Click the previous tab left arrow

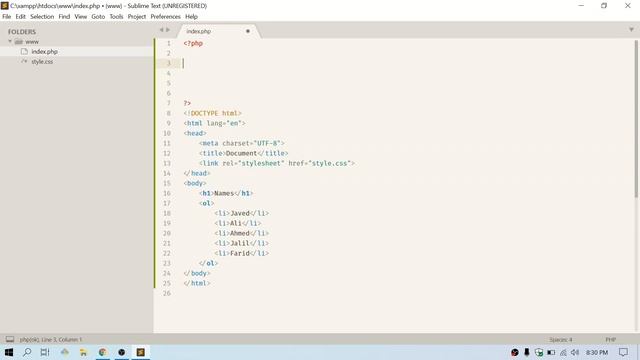click(162, 30)
